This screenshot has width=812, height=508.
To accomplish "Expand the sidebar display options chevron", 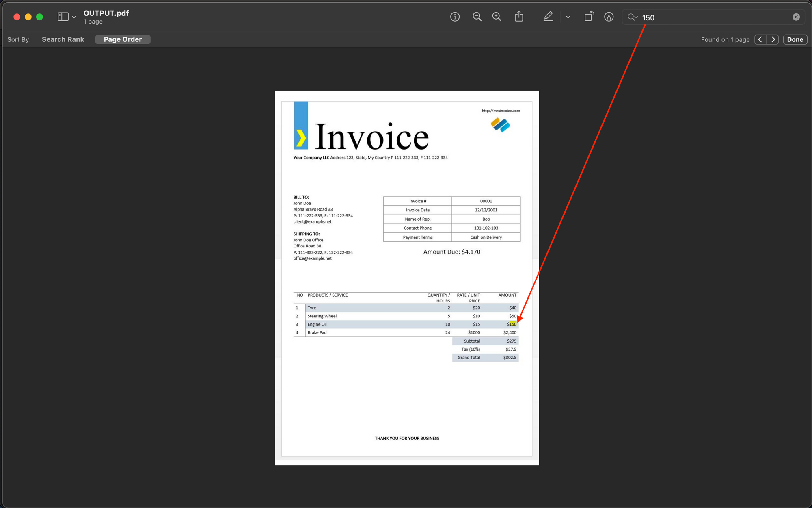I will [74, 17].
